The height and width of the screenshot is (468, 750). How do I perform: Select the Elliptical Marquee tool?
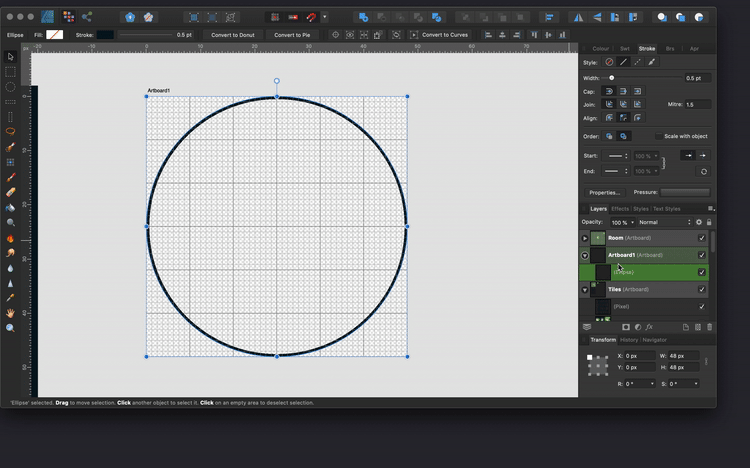(x=10, y=87)
